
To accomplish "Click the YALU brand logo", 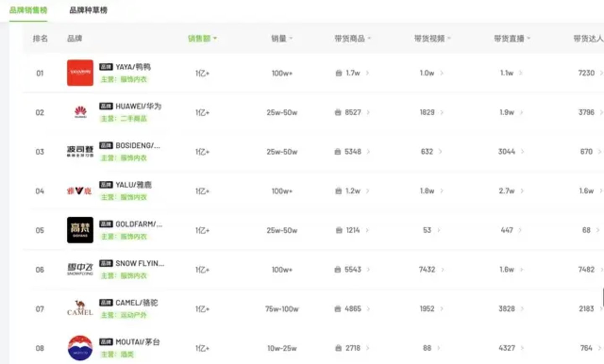I will (80, 191).
